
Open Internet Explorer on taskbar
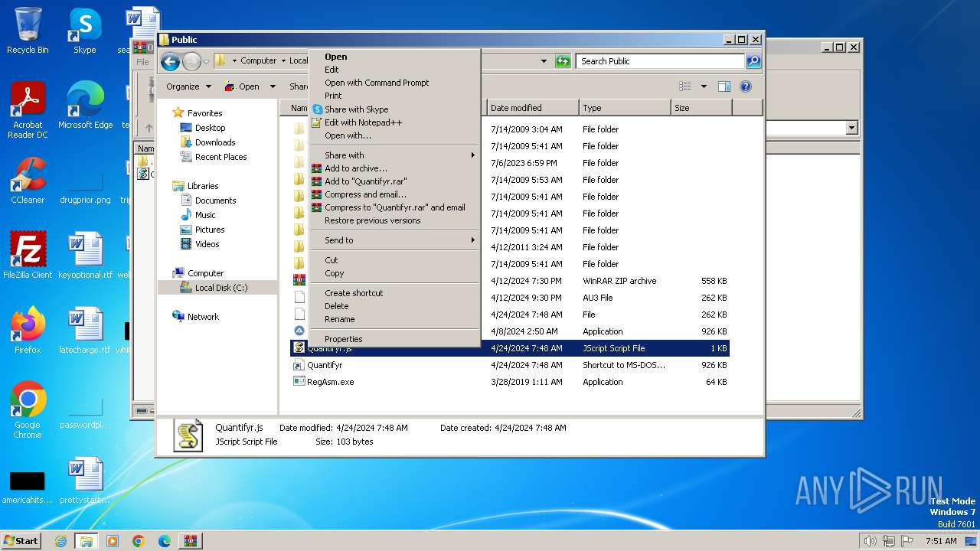tap(61, 541)
